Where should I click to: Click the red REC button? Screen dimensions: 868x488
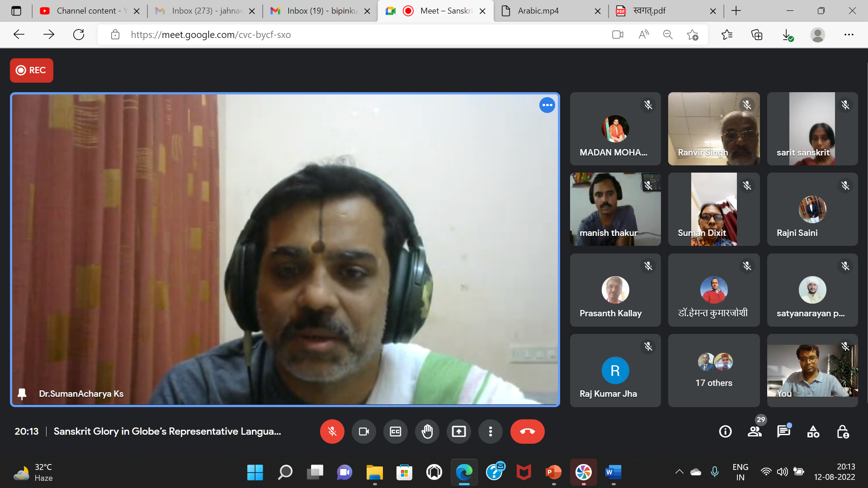[32, 70]
